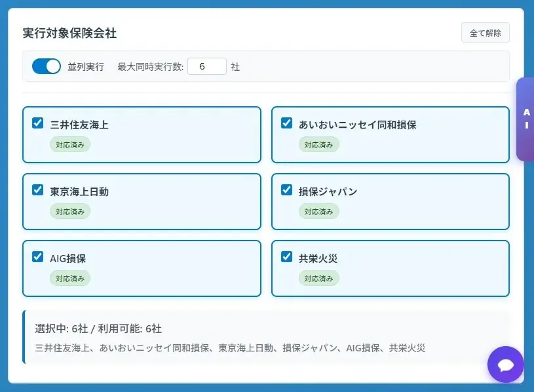Click the selected companies list line
534x392 pixels.
230,348
